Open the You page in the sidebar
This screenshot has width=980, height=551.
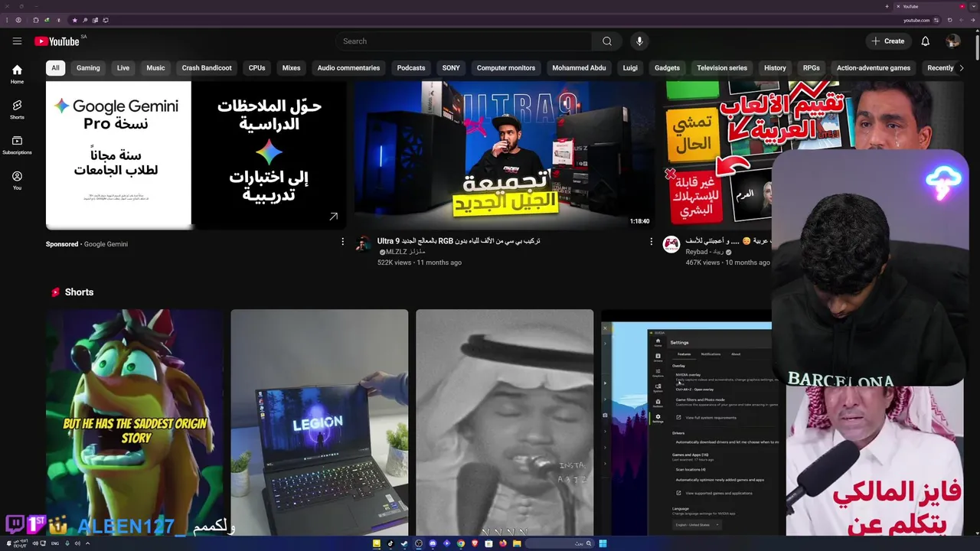click(17, 181)
